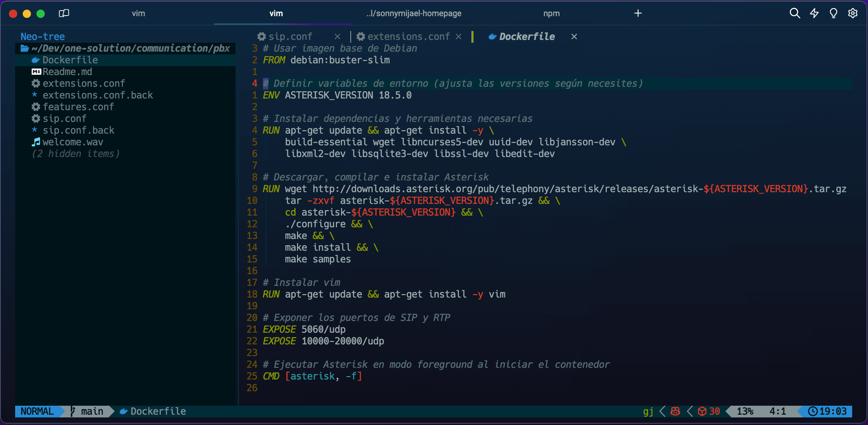868x425 pixels.
Task: Click the markdown icon beside Readme.md
Action: point(36,72)
